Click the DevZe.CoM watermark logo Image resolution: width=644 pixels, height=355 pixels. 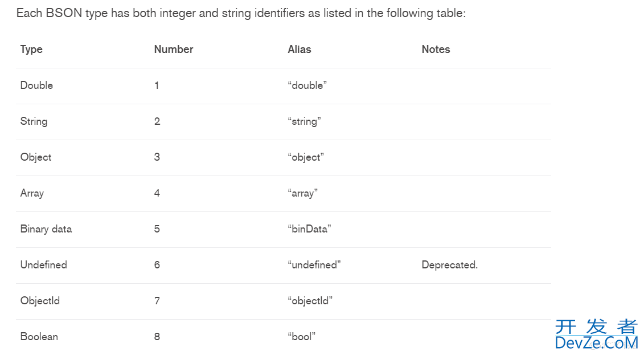(596, 334)
